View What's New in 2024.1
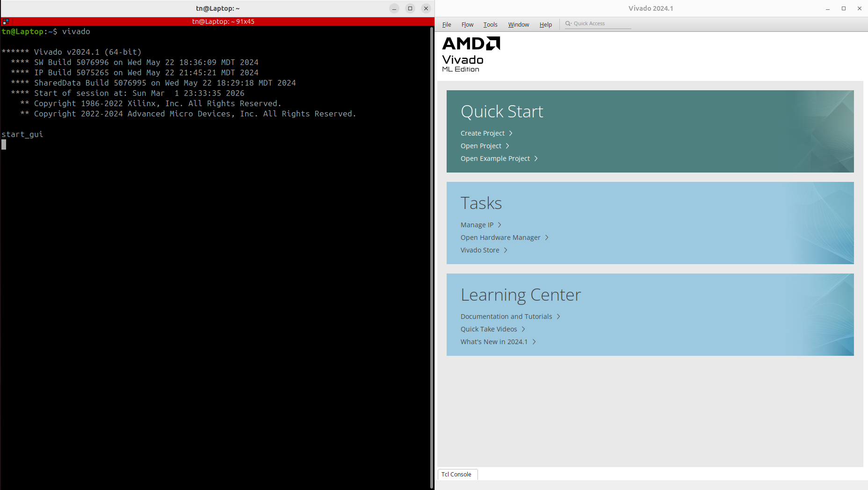 pyautogui.click(x=494, y=342)
